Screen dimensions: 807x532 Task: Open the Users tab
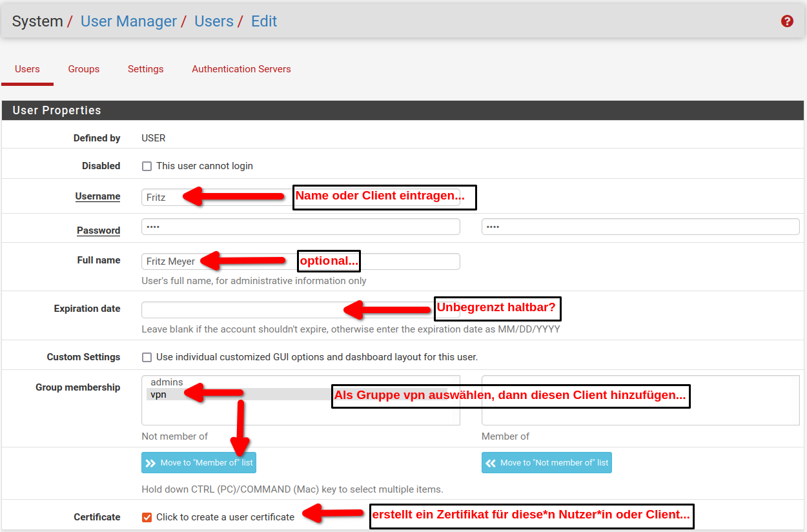coord(27,69)
